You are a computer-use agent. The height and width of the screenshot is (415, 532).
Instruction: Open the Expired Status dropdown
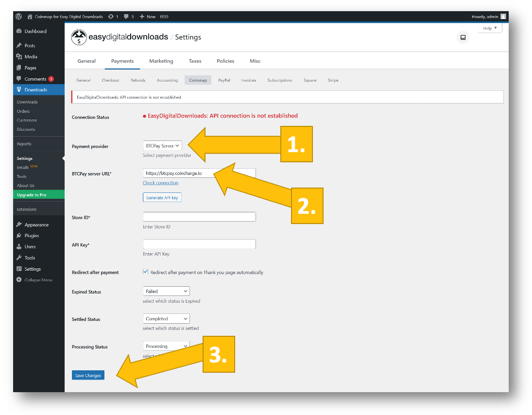pos(166,291)
